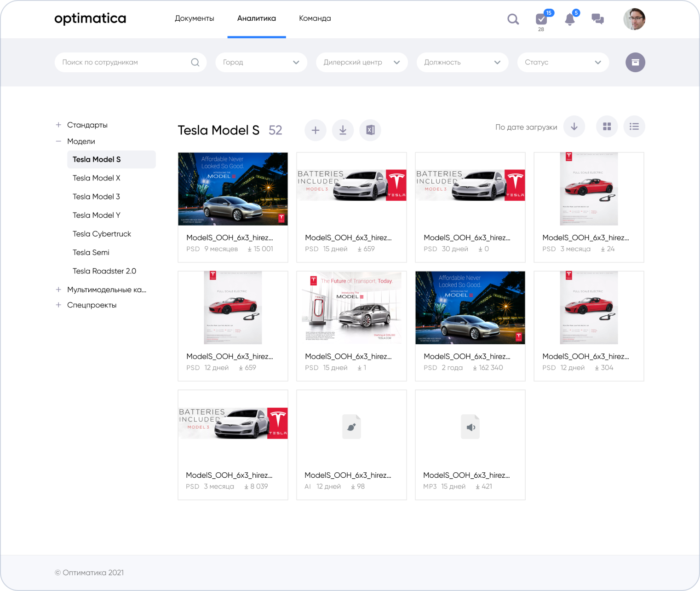Go to the Аналитика tab
Viewport: 700px width, 591px height.
click(x=257, y=18)
